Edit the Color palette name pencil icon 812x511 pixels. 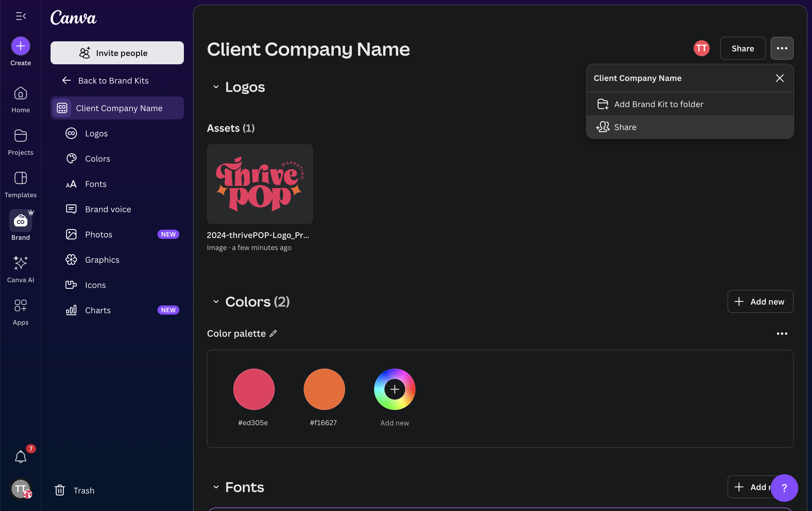273,334
